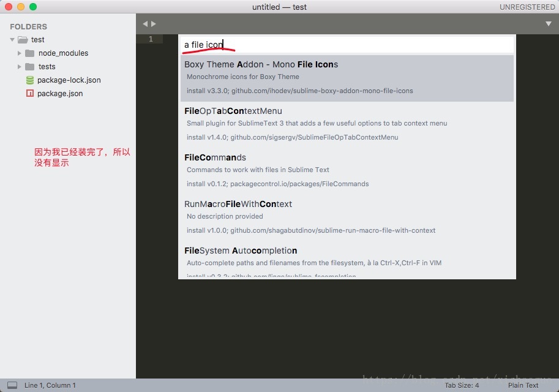559x392 pixels.
Task: Close the window with red button
Action: tap(9, 7)
